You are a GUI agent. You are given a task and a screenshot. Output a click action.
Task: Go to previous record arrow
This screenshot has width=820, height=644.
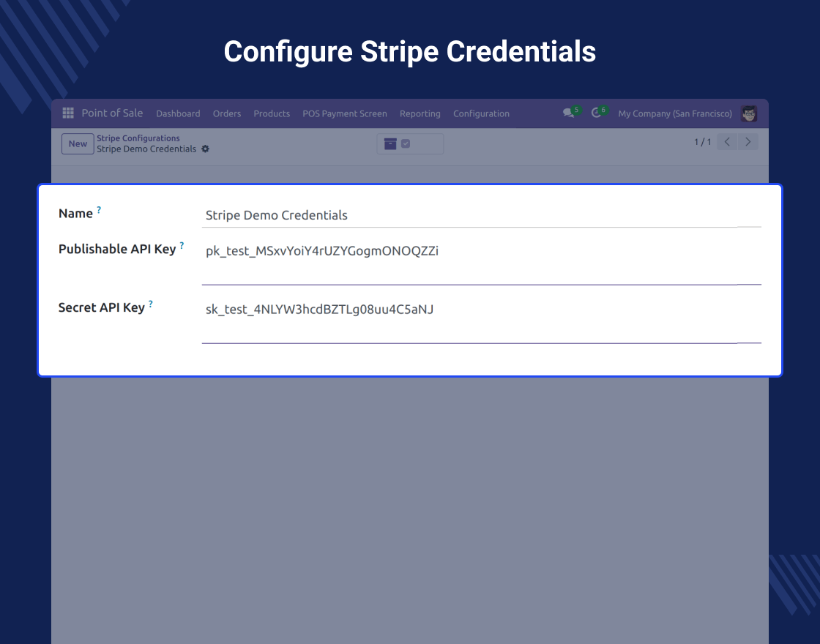[x=727, y=142]
